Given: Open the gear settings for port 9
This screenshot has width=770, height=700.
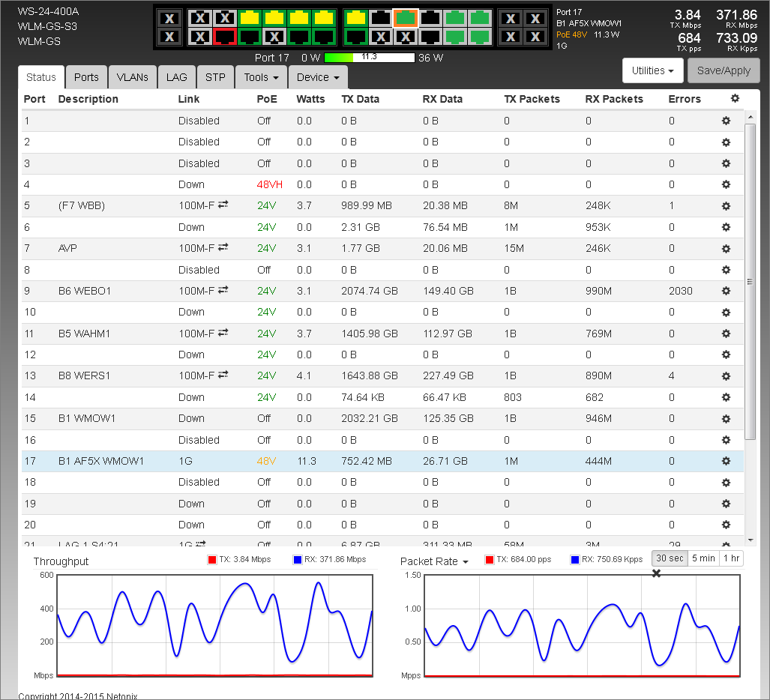Looking at the screenshot, I should point(726,291).
